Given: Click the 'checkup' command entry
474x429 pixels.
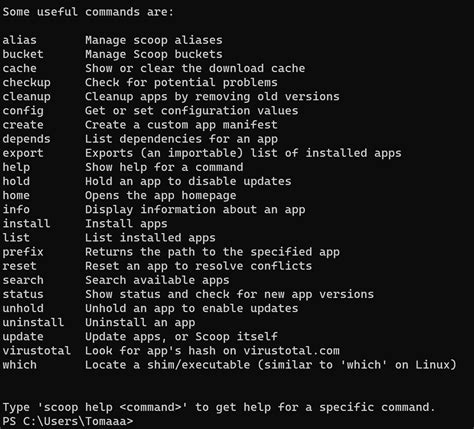Looking at the screenshot, I should (26, 83).
